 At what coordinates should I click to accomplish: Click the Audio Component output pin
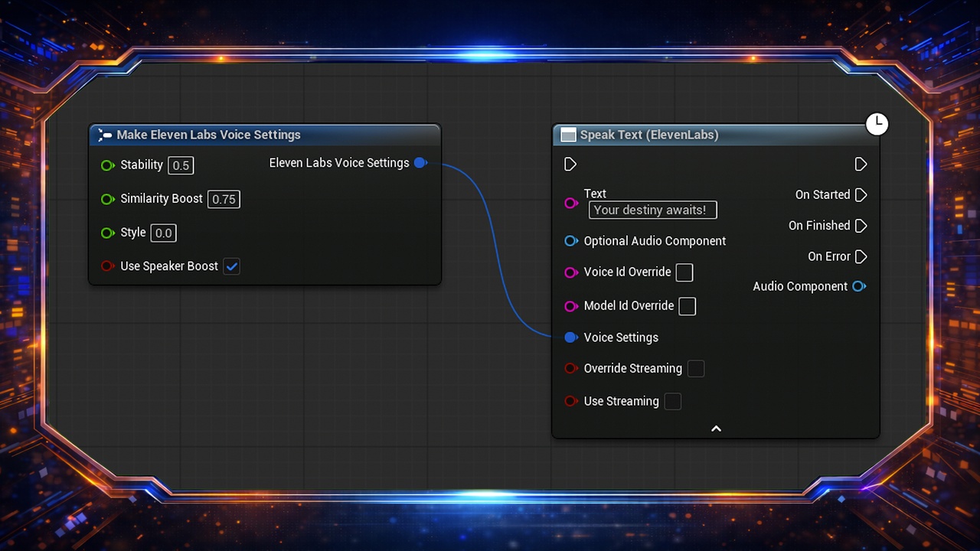[x=859, y=286]
